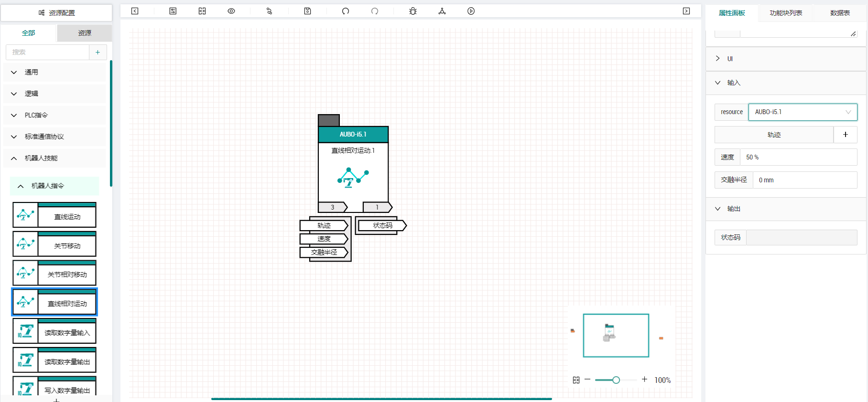Expand the PLC指令 category
Viewport: 868px width, 402px height.
[x=54, y=115]
